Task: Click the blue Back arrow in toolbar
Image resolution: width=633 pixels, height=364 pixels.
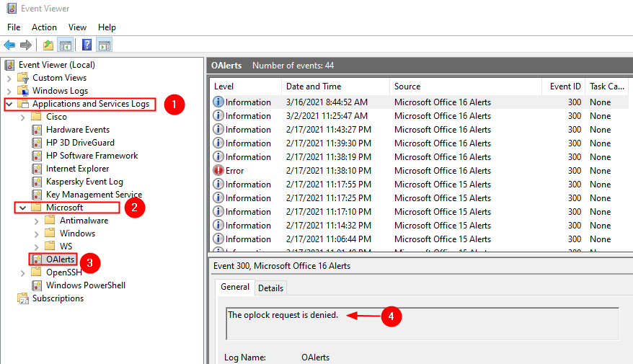Action: (x=9, y=45)
